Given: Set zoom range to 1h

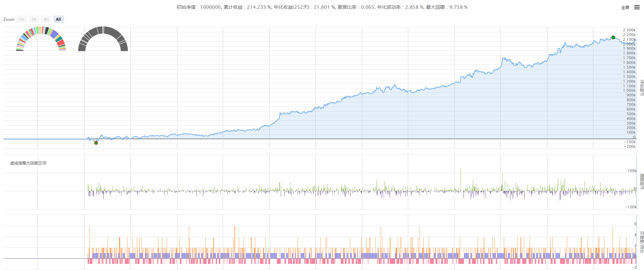Looking at the screenshot, I should [x=21, y=19].
